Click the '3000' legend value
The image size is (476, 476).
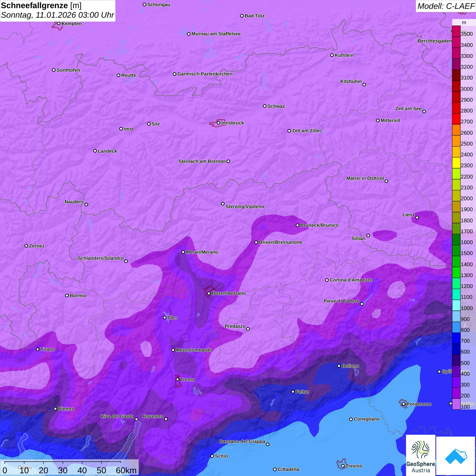466,89
